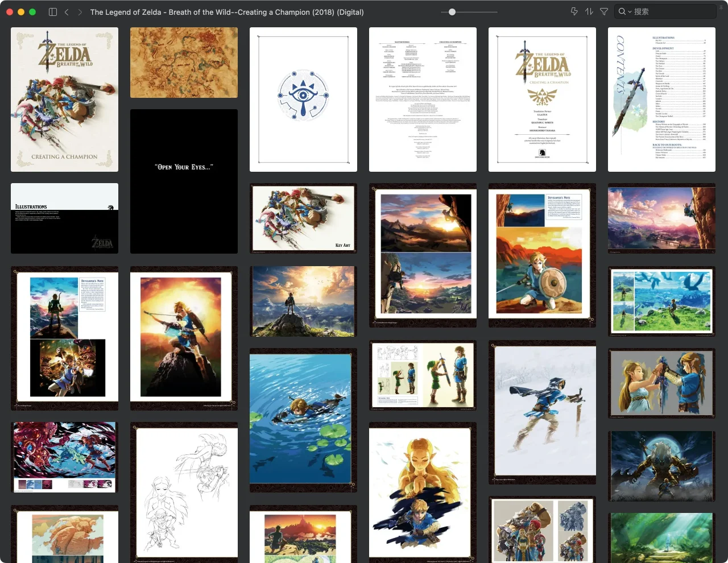The height and width of the screenshot is (563, 728).
Task: Open the colorful Calamity Ganon battle art
Action: coord(65,457)
